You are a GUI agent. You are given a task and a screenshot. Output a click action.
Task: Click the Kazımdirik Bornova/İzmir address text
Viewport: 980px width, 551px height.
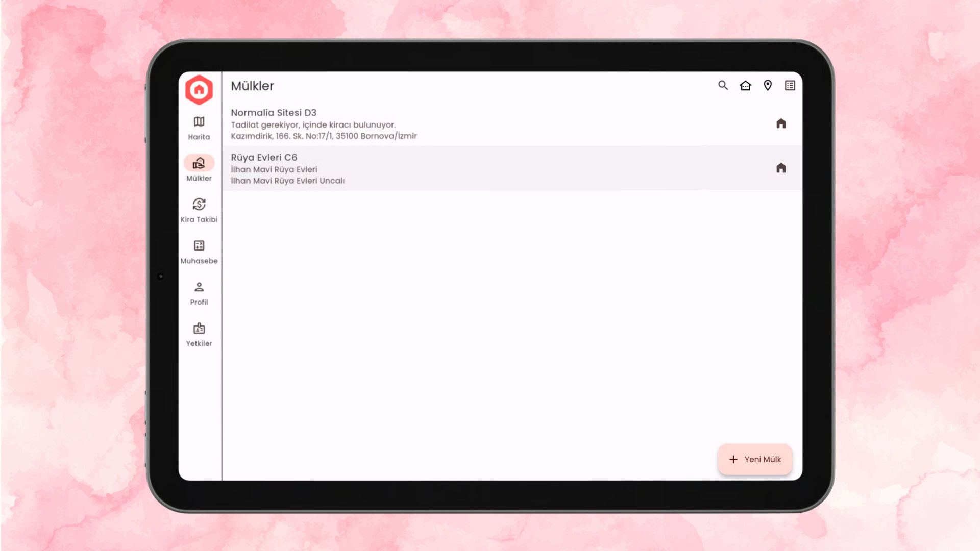[x=324, y=136]
